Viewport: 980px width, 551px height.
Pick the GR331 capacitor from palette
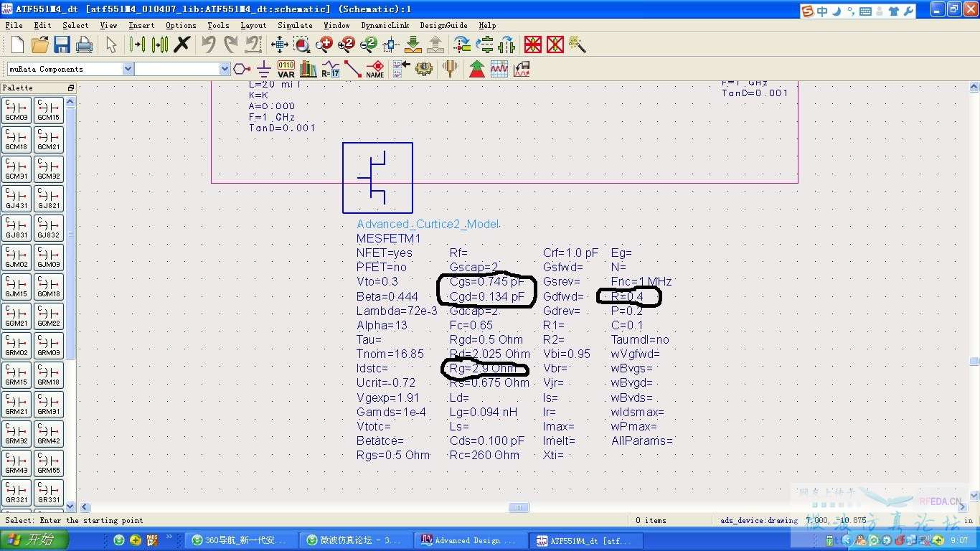(49, 493)
